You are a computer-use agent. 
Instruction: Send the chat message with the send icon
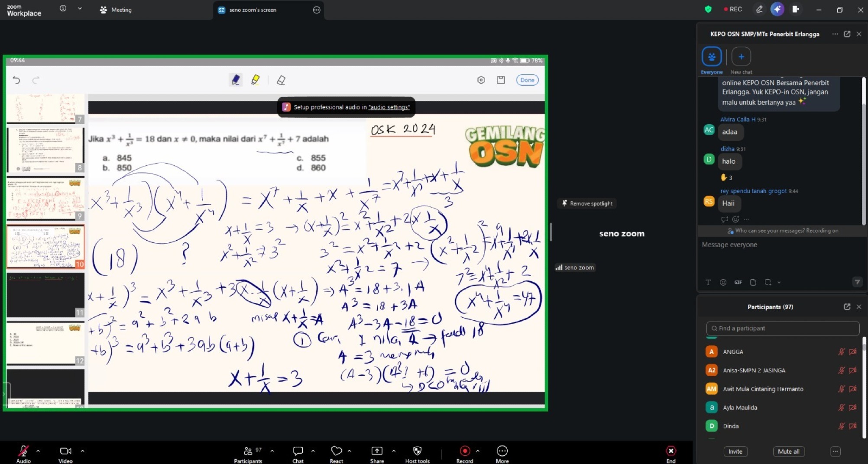[x=857, y=282]
